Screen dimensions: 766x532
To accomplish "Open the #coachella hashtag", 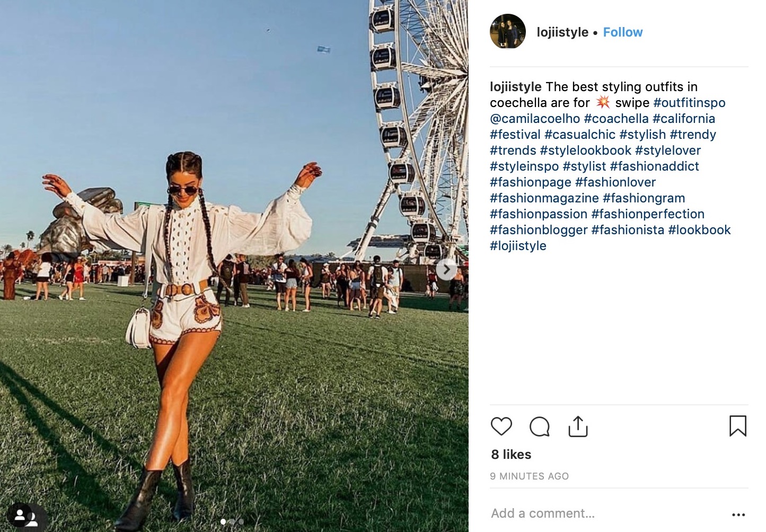I will point(616,119).
